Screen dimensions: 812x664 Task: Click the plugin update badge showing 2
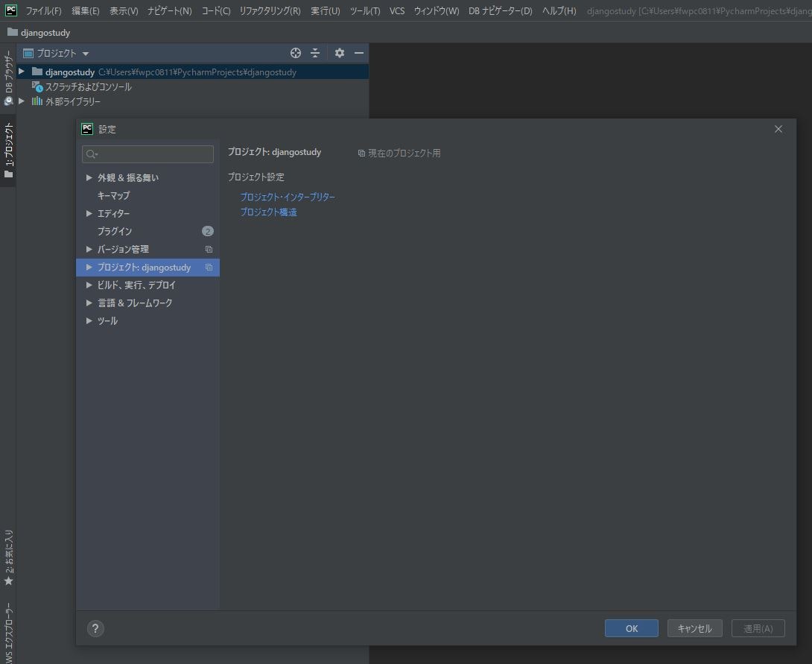coord(208,231)
